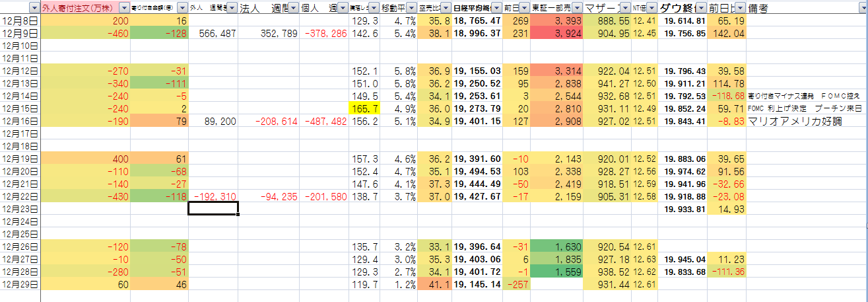The width and height of the screenshot is (868, 302).
Task: Open the ダウ終値 column filter
Action: [701, 8]
